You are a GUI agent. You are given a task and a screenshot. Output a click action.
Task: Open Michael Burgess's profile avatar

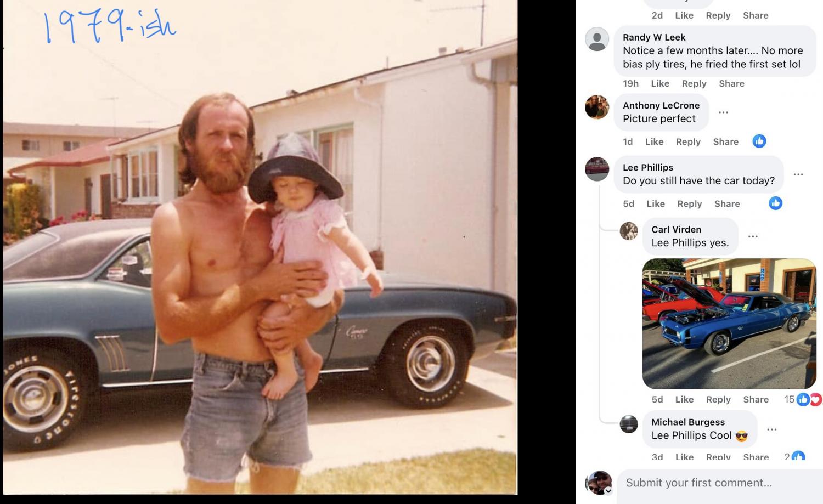pyautogui.click(x=629, y=424)
